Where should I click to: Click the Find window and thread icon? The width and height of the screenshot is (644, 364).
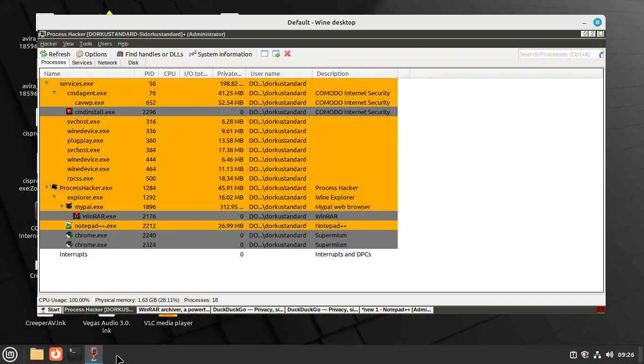click(x=276, y=54)
